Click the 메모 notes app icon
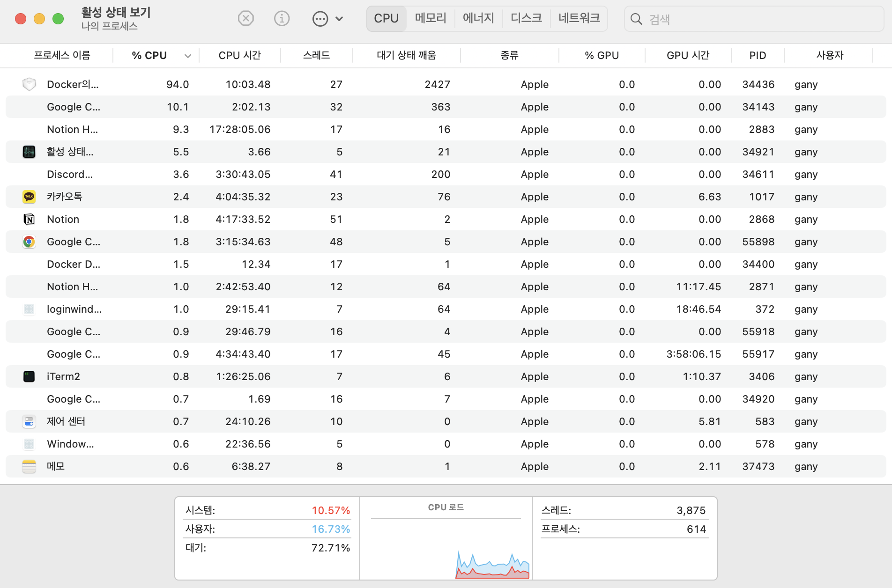This screenshot has width=892, height=588. click(x=29, y=466)
